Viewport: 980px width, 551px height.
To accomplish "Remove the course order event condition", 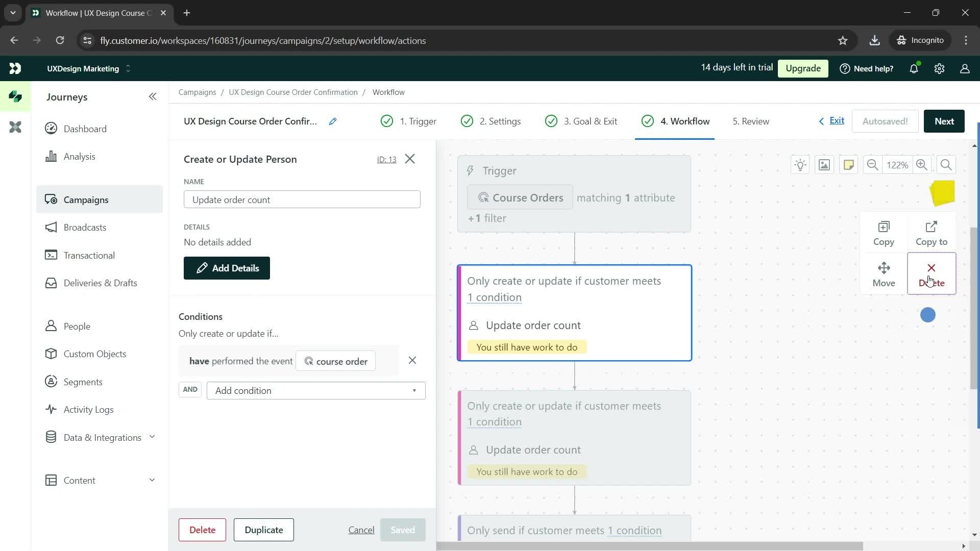I will click(x=412, y=361).
